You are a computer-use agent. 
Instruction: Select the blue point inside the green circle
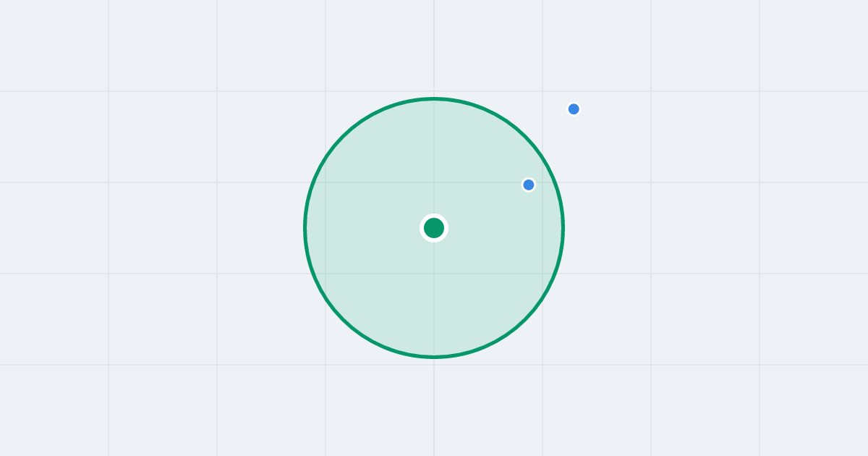(x=529, y=185)
